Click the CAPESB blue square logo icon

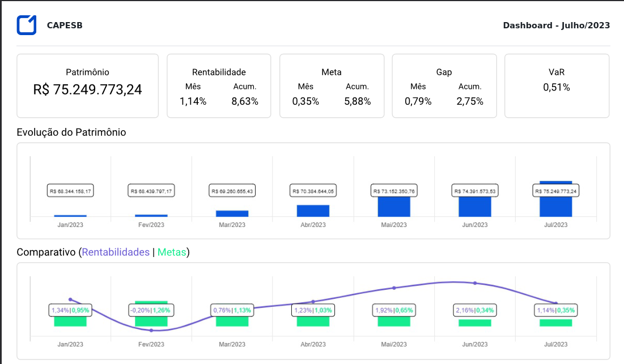pyautogui.click(x=27, y=25)
